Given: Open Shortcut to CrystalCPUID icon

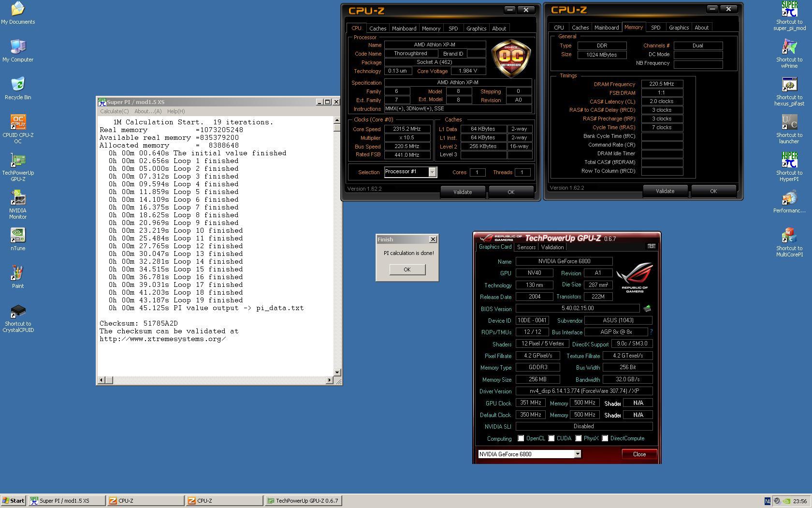Looking at the screenshot, I should tap(18, 318).
